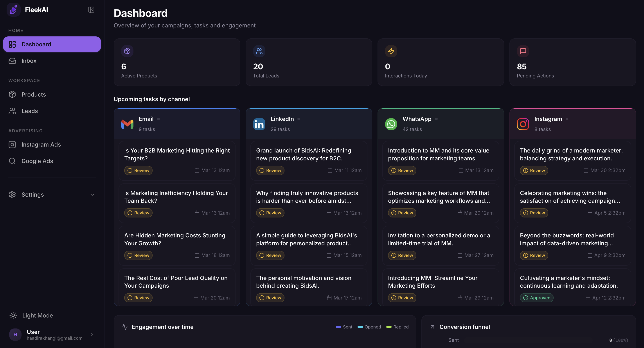Collapse the sidebar panel icon
The width and height of the screenshot is (644, 348).
91,10
